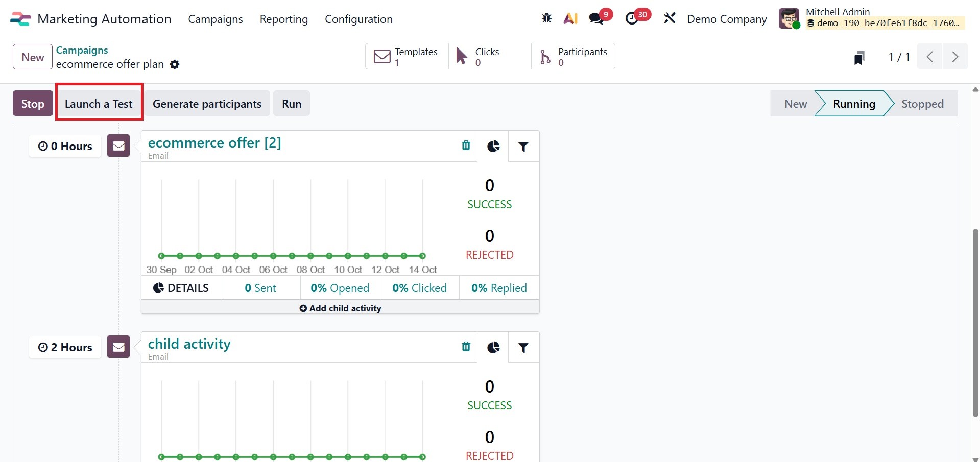The width and height of the screenshot is (980, 462).
Task: Open filter tab of ecommerce offer [2]
Action: 523,147
